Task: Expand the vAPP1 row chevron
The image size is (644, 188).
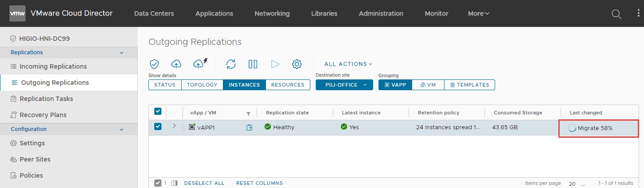Action: click(174, 126)
